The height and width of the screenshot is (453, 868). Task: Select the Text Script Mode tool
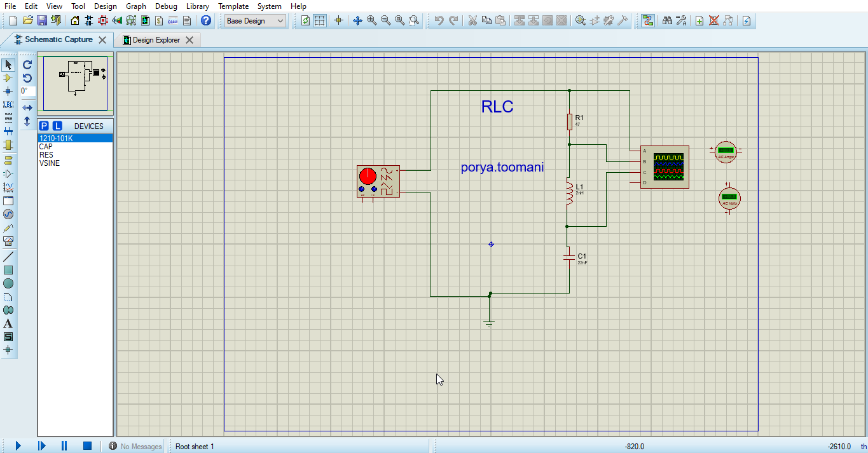pyautogui.click(x=8, y=118)
